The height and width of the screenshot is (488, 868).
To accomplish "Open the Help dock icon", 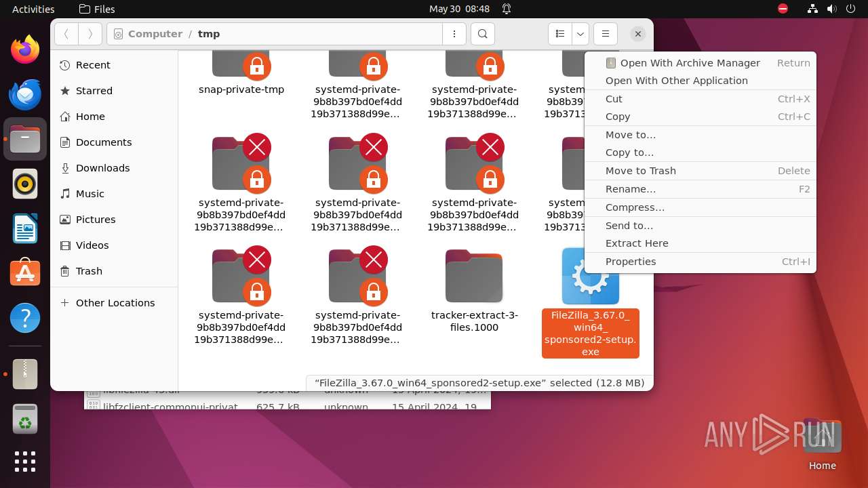I will point(25,318).
